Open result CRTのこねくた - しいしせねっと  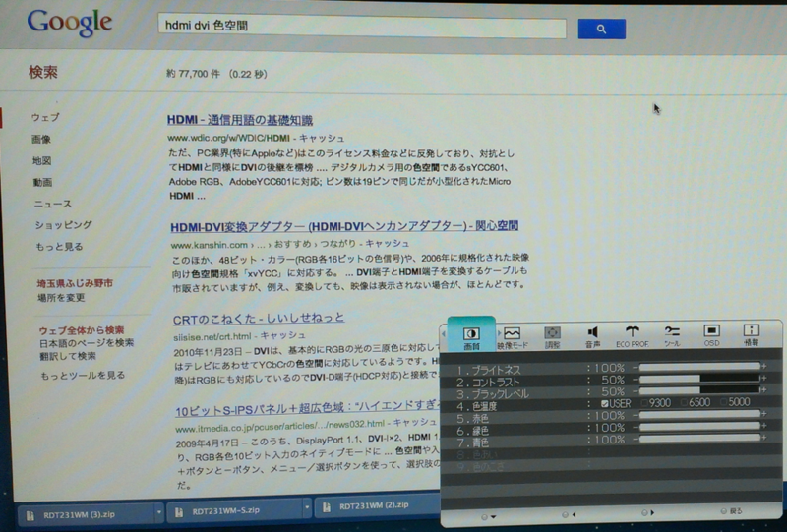259,319
